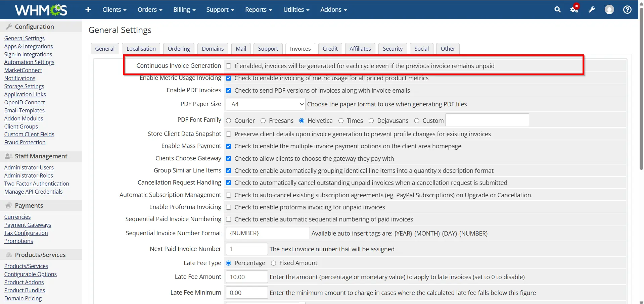Viewport: 644px width, 304px height.
Task: Click the wrench icon beside Configuration heading
Action: tap(9, 27)
